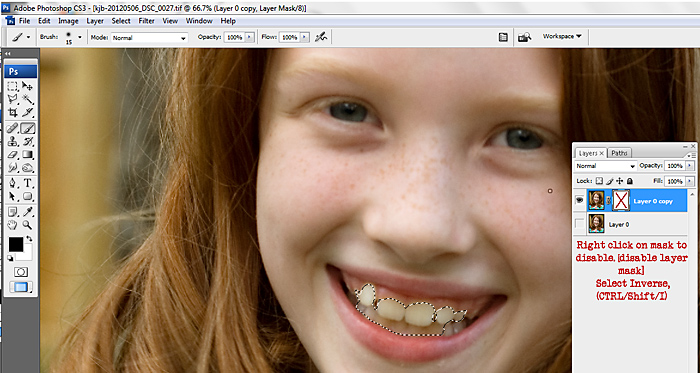Select the Hand tool
700x373 pixels.
click(12, 225)
